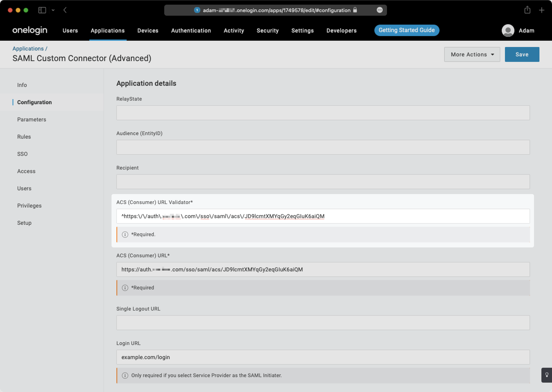Open a new browser tab with the plus icon
Screen dimensions: 552x392
[x=542, y=10]
